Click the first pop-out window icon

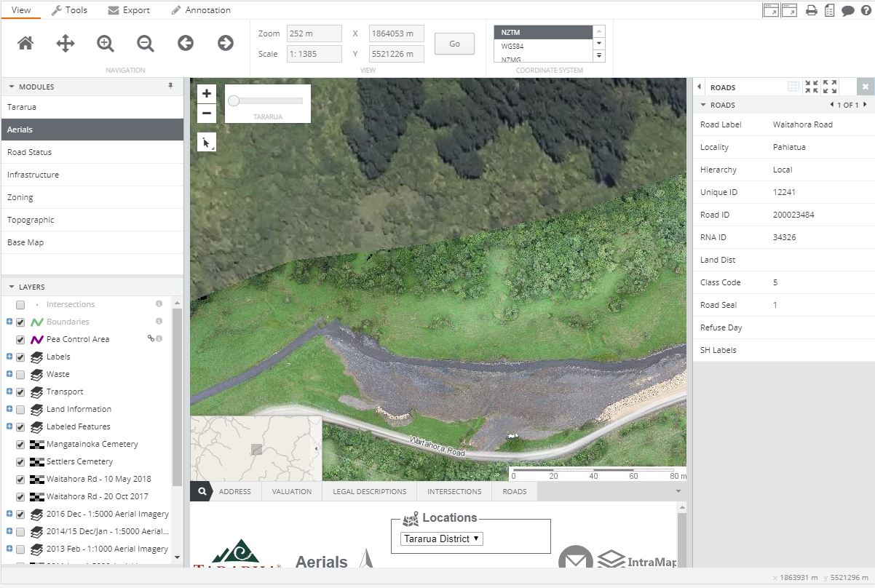[770, 10]
